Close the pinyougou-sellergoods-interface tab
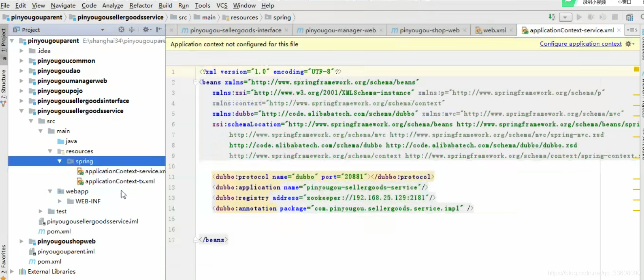644x280 pixels. tap(287, 30)
